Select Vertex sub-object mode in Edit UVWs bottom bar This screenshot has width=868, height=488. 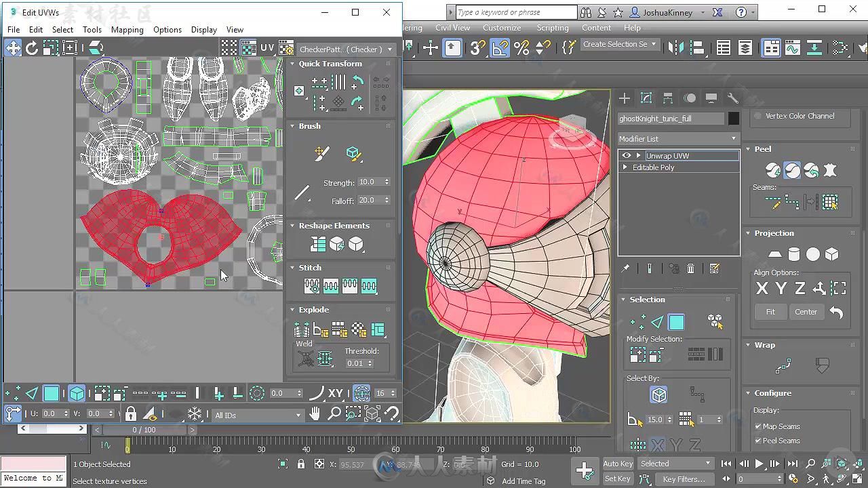tap(13, 393)
